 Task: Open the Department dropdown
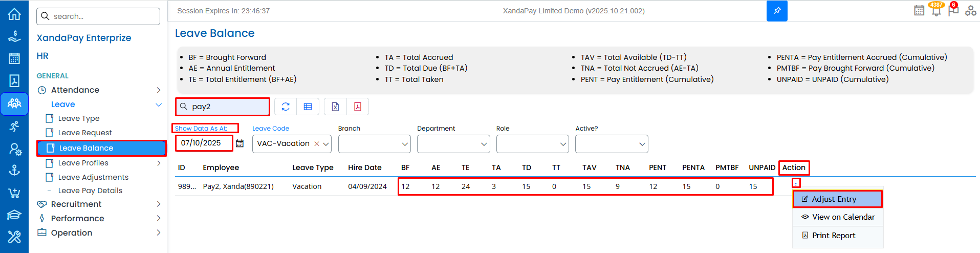tap(453, 144)
